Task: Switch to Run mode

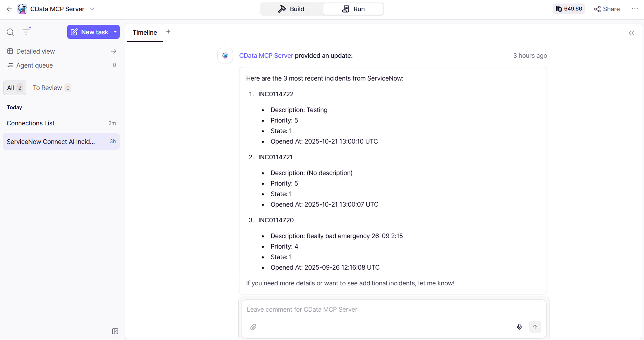Action: point(353,9)
